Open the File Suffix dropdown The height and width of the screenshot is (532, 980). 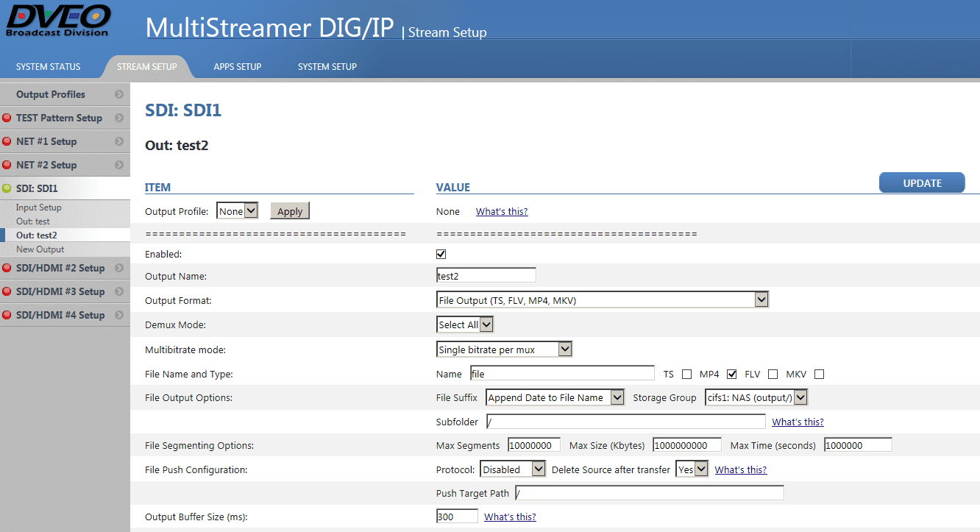click(555, 397)
